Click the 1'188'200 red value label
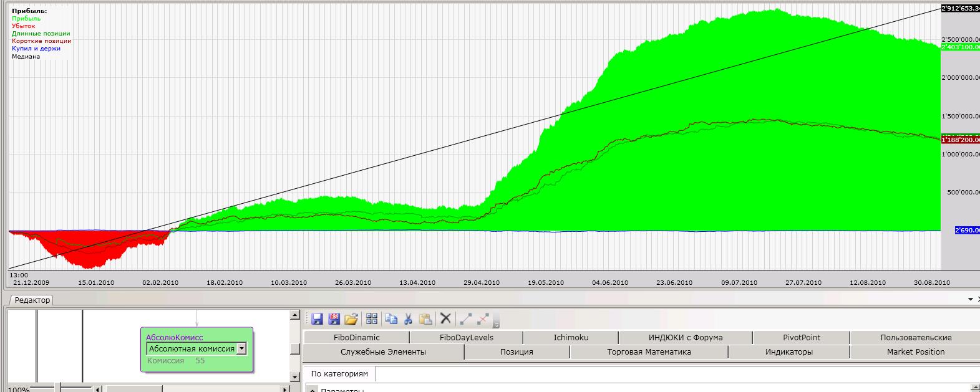This screenshot has width=980, height=392. click(x=961, y=140)
